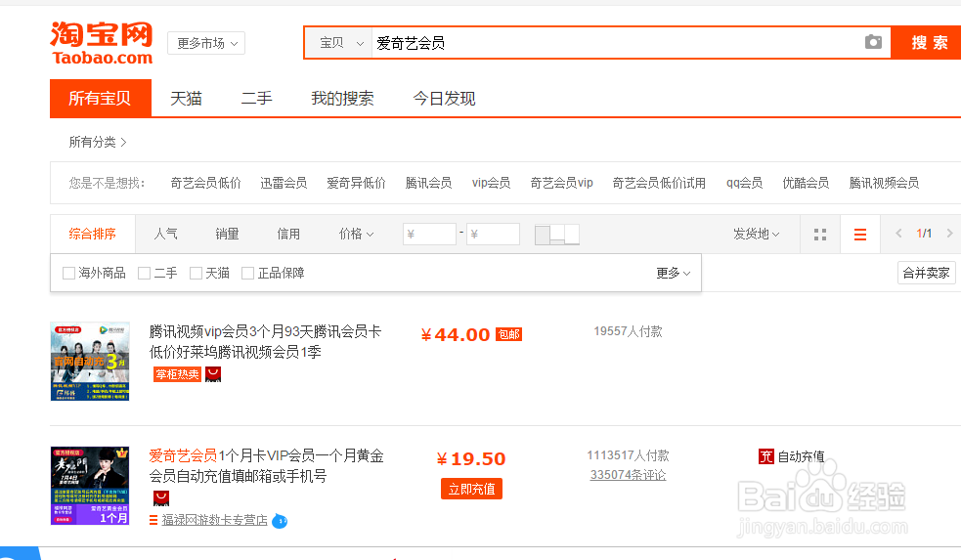Check the 正品保障 checkbox

pos(247,274)
